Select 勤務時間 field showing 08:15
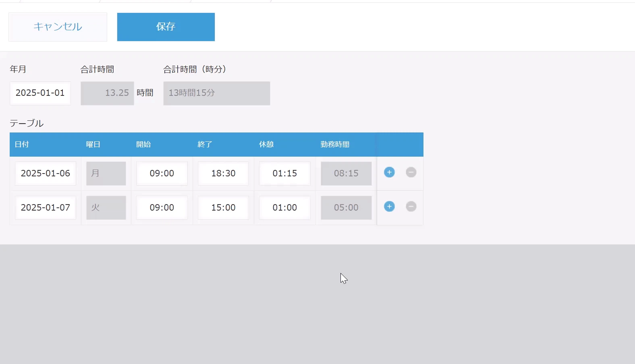The image size is (635, 364). (x=346, y=174)
